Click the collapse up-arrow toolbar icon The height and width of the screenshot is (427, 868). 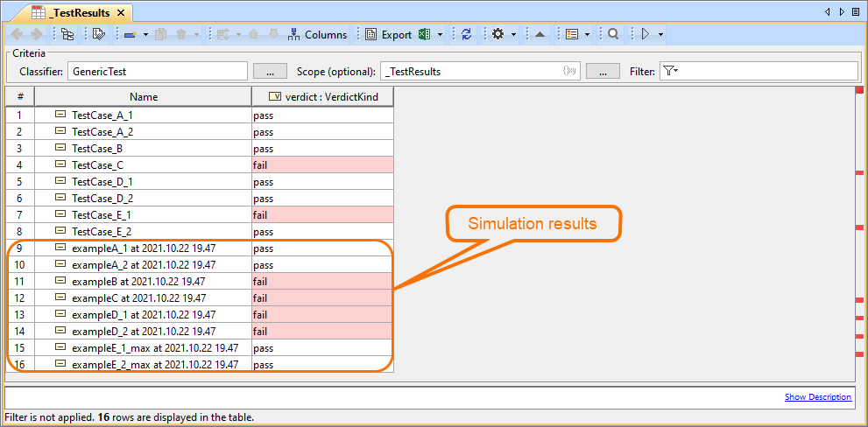(540, 35)
